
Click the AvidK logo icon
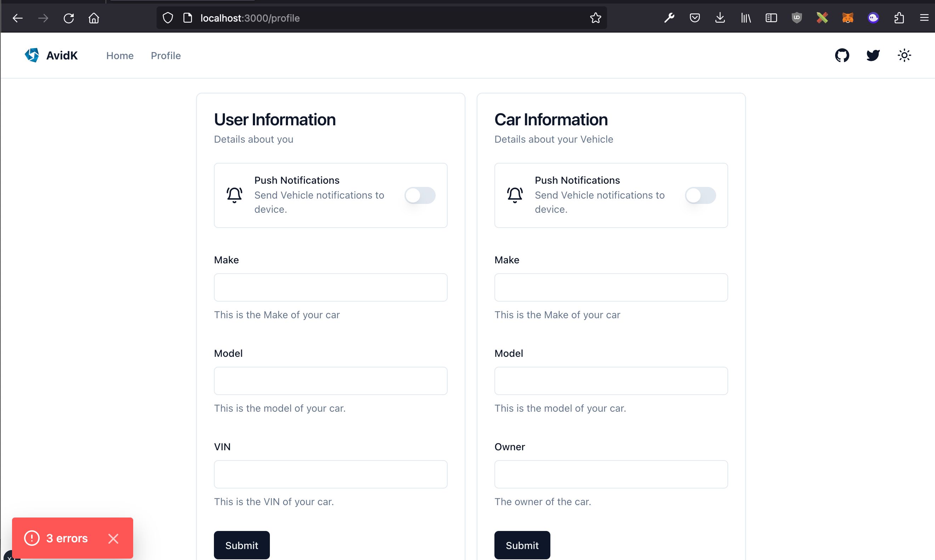(32, 55)
